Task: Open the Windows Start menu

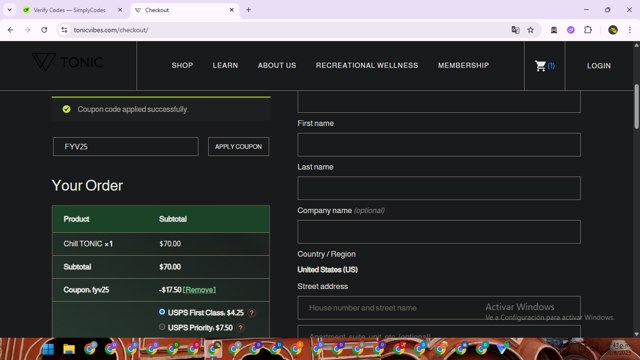Action: (48, 349)
